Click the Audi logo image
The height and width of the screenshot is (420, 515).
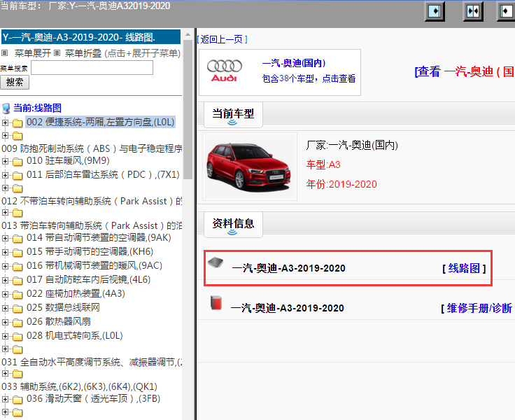click(x=225, y=70)
